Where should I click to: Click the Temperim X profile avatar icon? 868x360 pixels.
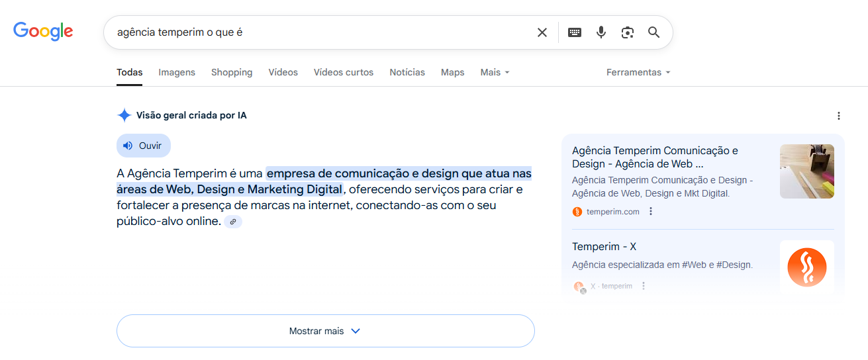(x=579, y=287)
